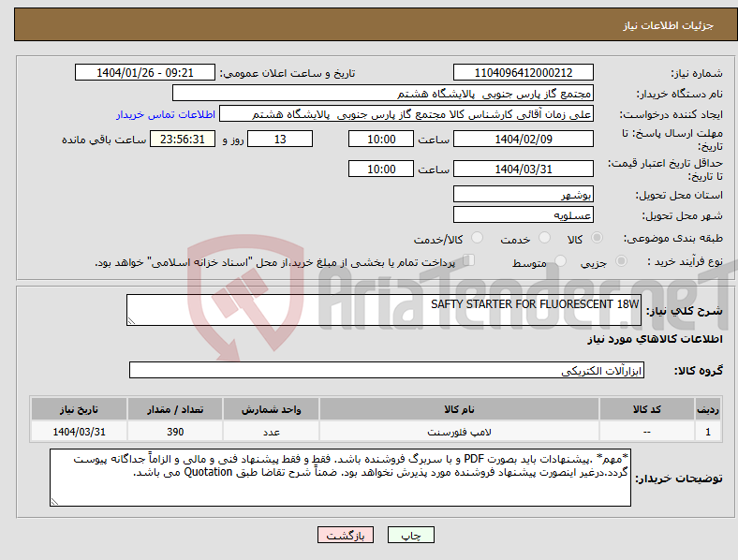Click row number 1 cell
Viewport: 738px width, 560px height.
tap(708, 431)
